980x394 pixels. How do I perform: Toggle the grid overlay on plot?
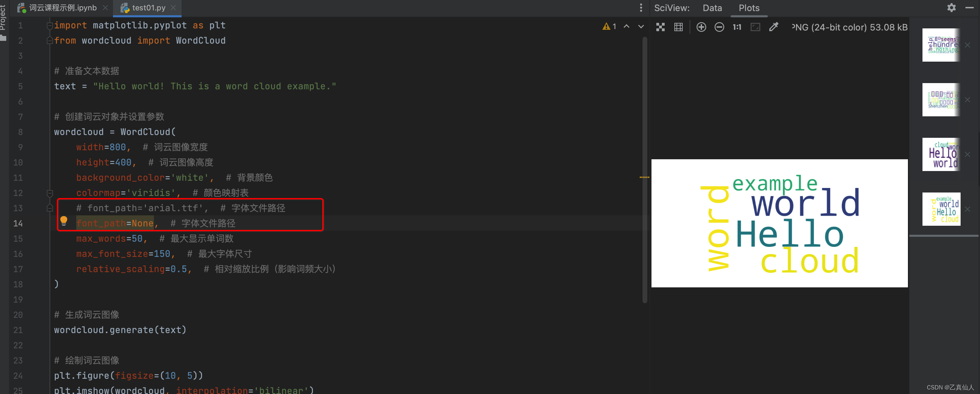click(678, 27)
